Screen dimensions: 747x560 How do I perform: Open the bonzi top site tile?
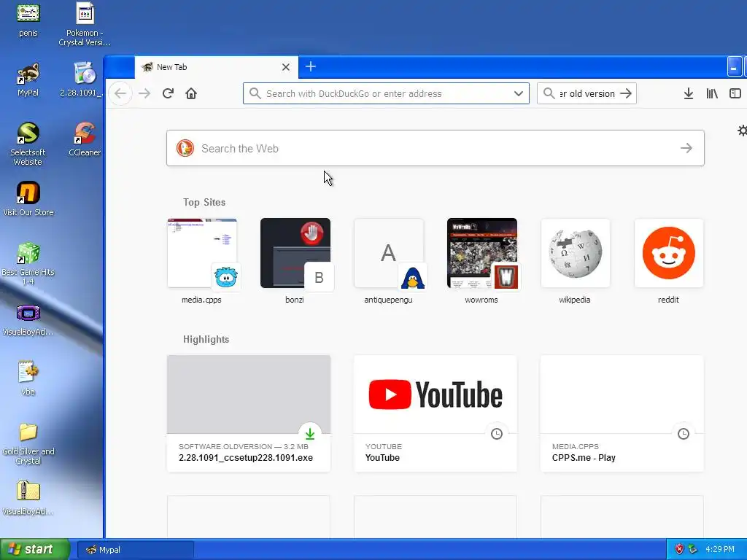click(x=295, y=261)
